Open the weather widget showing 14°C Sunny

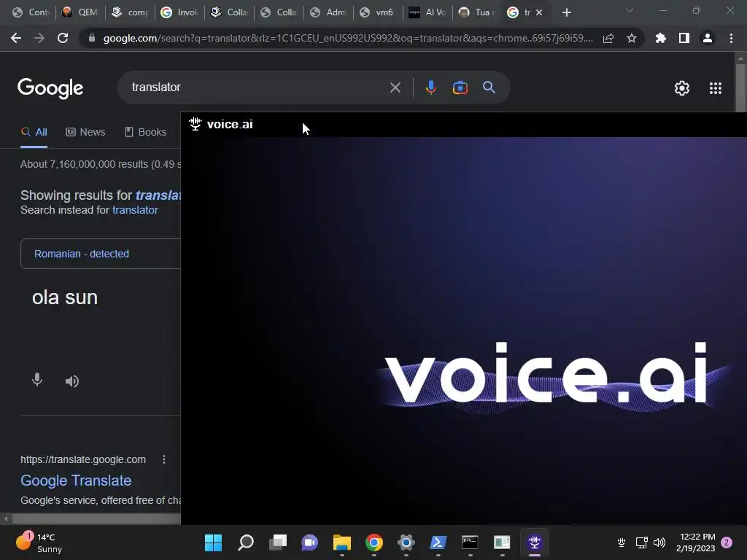click(39, 542)
